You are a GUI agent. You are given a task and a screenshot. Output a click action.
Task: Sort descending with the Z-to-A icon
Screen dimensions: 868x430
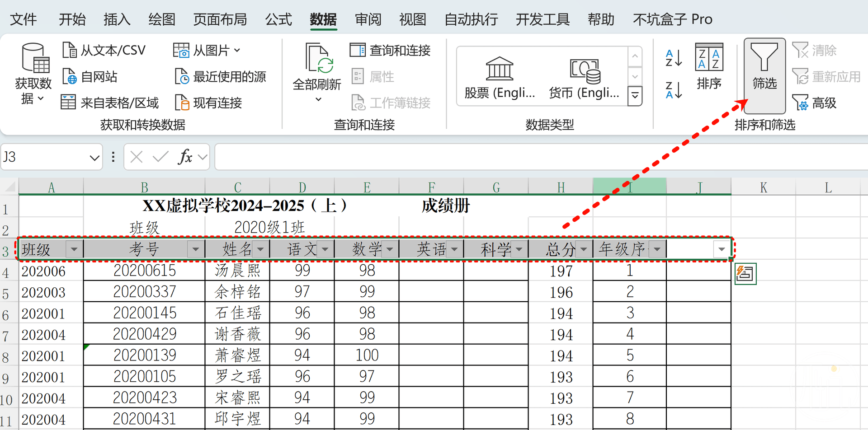[673, 90]
